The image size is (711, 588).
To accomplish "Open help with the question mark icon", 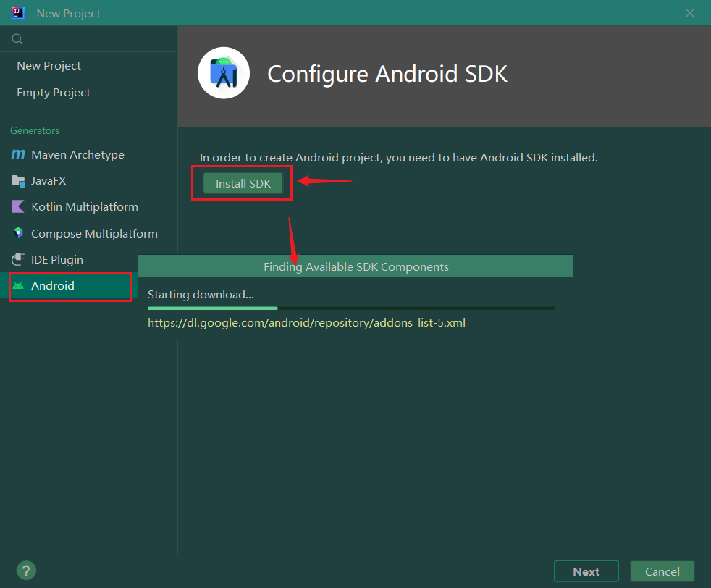I will [x=26, y=571].
